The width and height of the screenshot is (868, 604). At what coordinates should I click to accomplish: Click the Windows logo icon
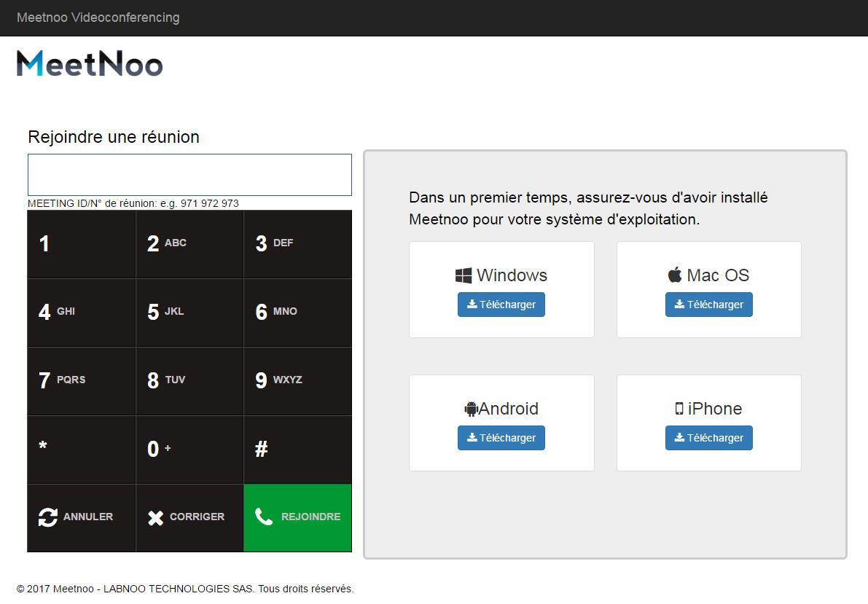[x=464, y=275]
